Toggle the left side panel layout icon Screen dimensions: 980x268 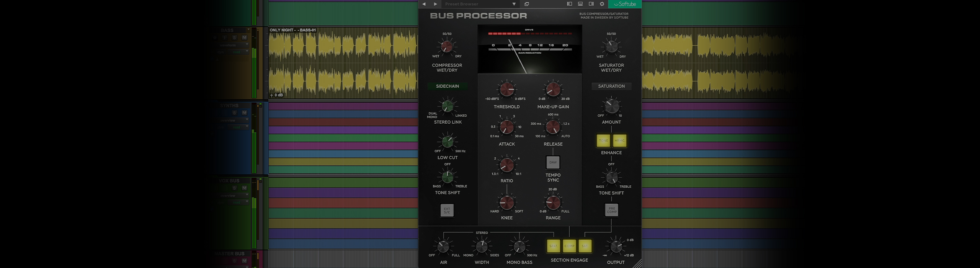569,4
